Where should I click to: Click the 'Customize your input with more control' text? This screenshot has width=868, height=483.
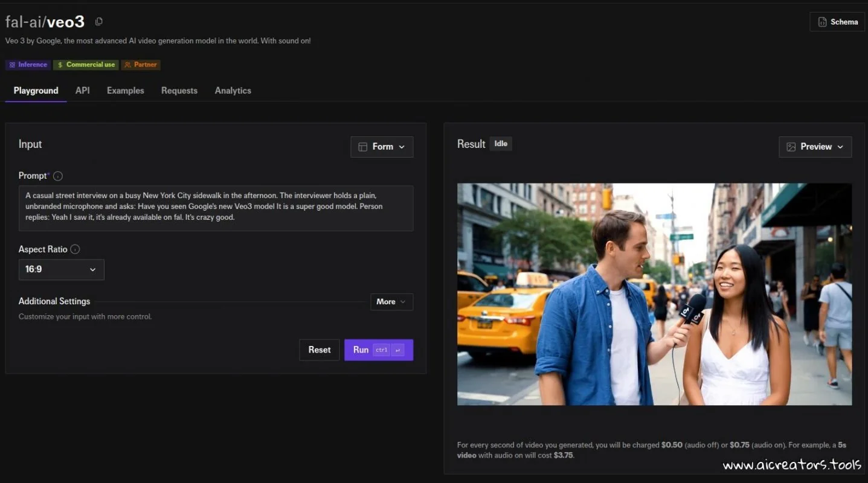[x=85, y=316]
